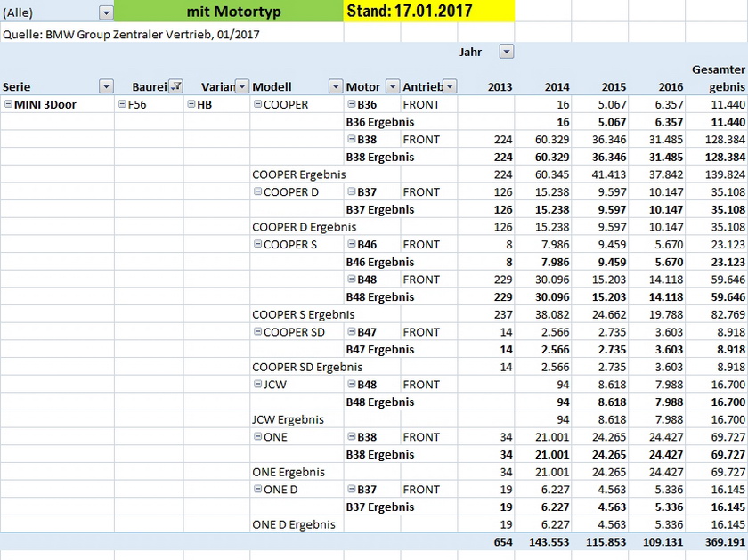Collapse the B38 motor group under ONE
Screen dimensions: 748x560
coord(352,436)
